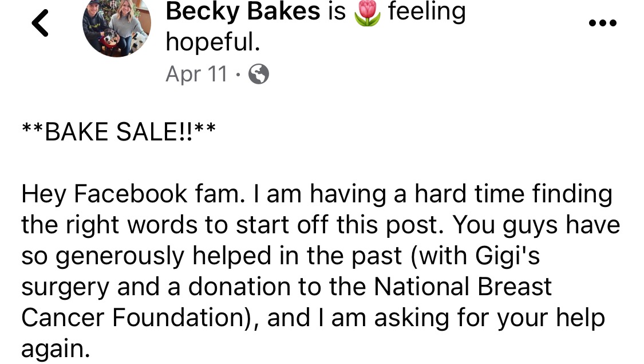Click the Apr 11 post timestamp
Viewport: 644px width, 364px height.
click(196, 75)
